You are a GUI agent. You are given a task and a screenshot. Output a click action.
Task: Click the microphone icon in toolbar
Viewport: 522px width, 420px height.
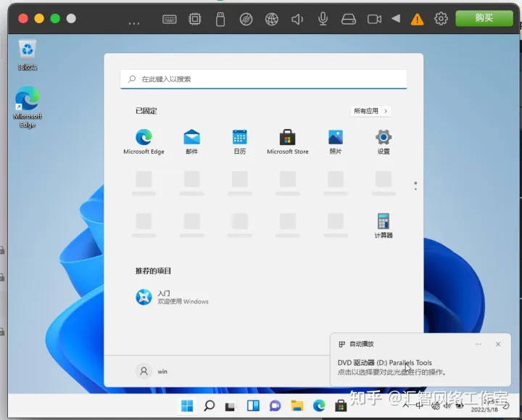tap(323, 19)
